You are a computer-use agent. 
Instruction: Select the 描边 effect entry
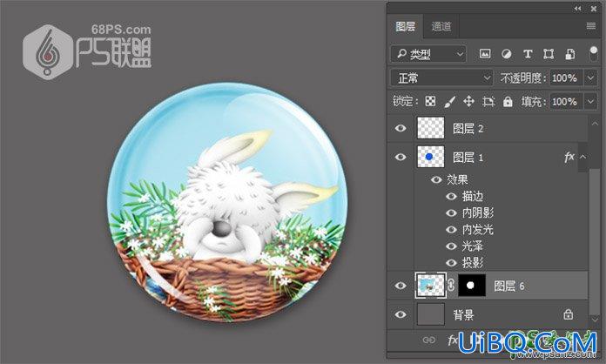473,196
